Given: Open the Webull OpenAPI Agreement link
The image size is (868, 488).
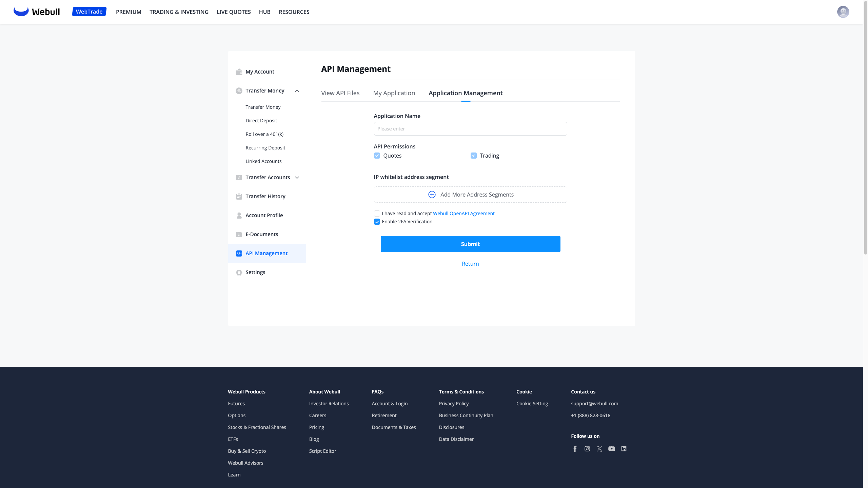Looking at the screenshot, I should point(463,213).
